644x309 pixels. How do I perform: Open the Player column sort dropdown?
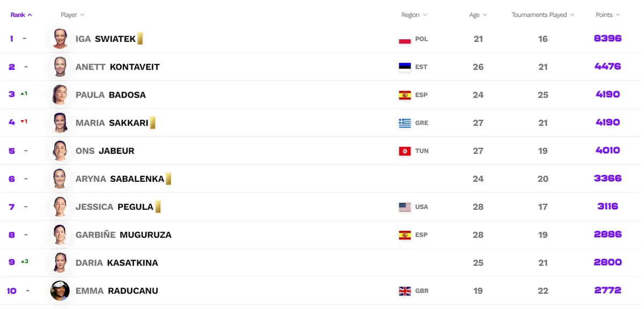72,15
